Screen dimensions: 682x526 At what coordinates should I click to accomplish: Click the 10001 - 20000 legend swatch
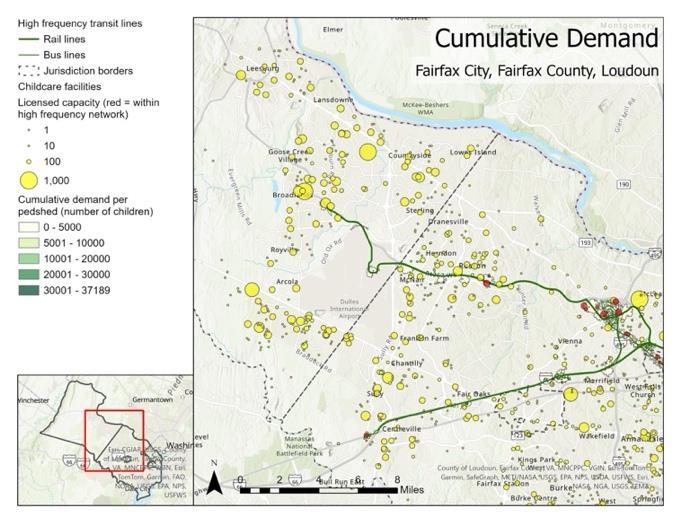(x=28, y=259)
